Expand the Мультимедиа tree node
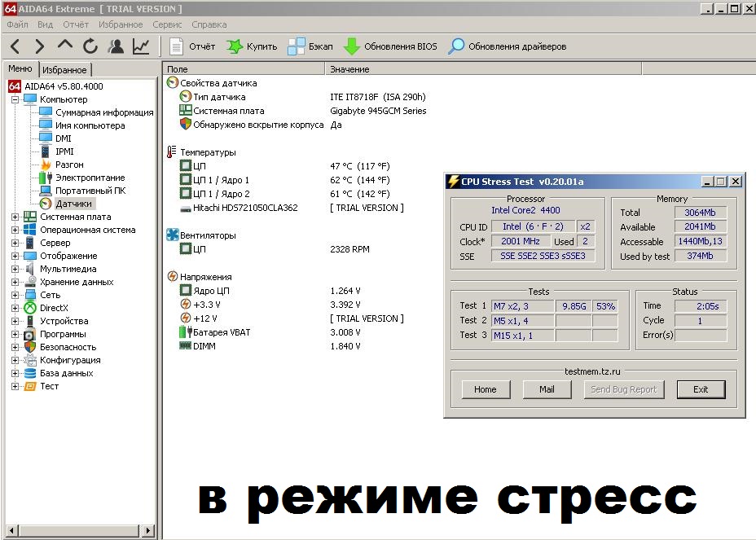756x540 pixels. [x=15, y=269]
